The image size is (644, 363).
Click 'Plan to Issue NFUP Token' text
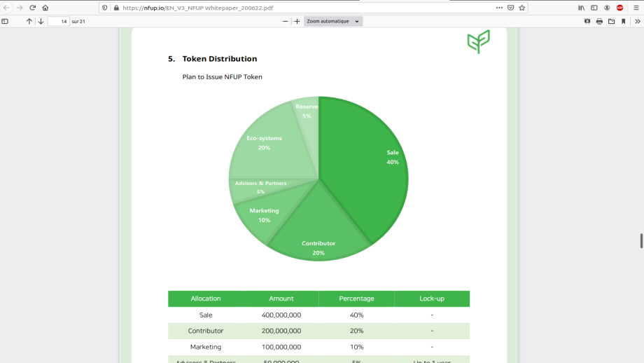tap(222, 77)
